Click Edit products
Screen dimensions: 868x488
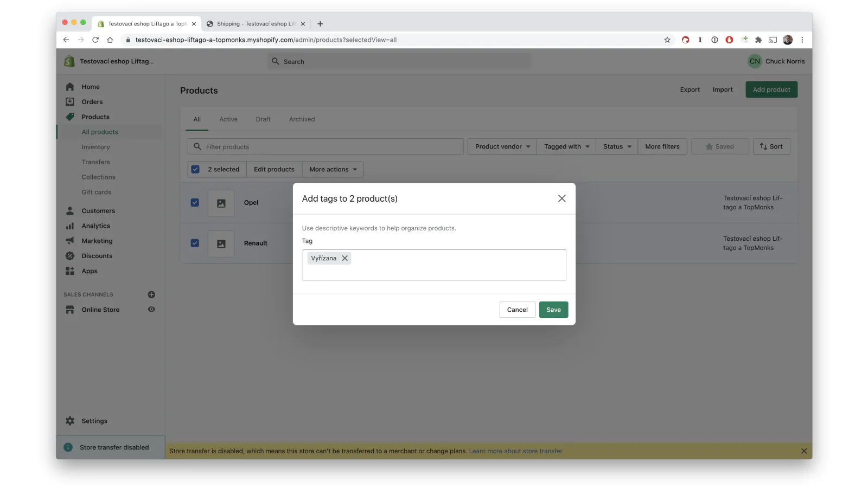click(274, 169)
